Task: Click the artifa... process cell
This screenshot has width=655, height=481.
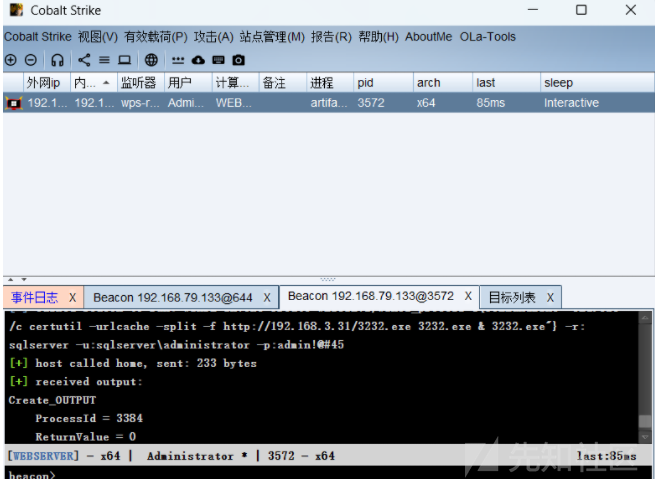Action: (x=329, y=103)
